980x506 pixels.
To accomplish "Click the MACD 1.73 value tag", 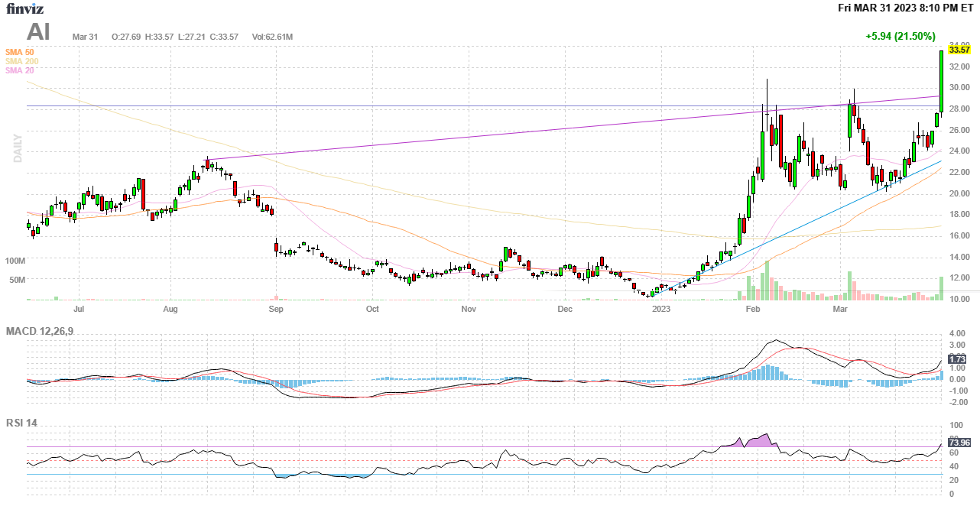I will point(957,359).
